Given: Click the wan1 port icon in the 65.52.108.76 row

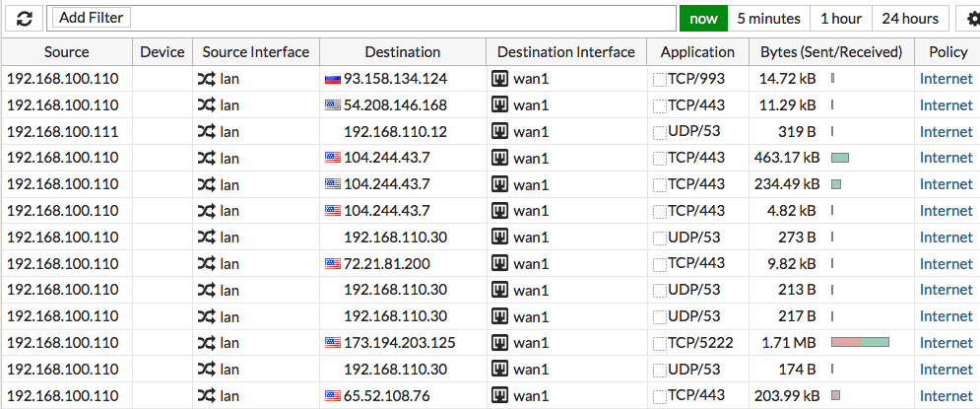Looking at the screenshot, I should tap(499, 396).
